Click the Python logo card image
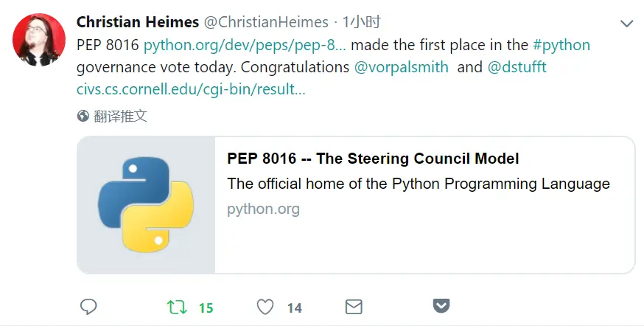 pyautogui.click(x=146, y=205)
